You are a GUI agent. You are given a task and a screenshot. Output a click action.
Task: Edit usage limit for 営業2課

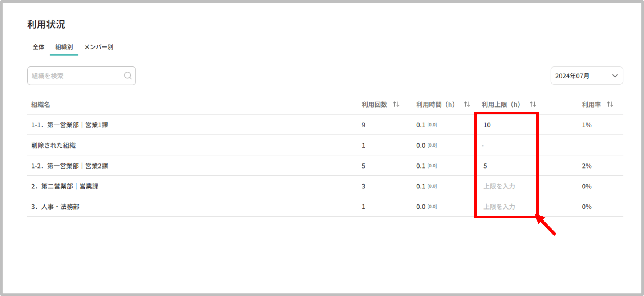(486, 166)
